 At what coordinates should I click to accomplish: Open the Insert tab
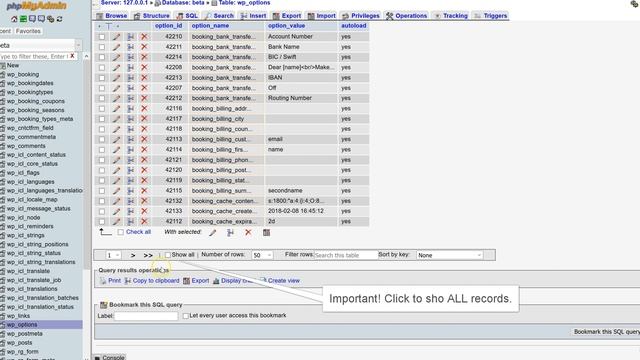pyautogui.click(x=253, y=16)
